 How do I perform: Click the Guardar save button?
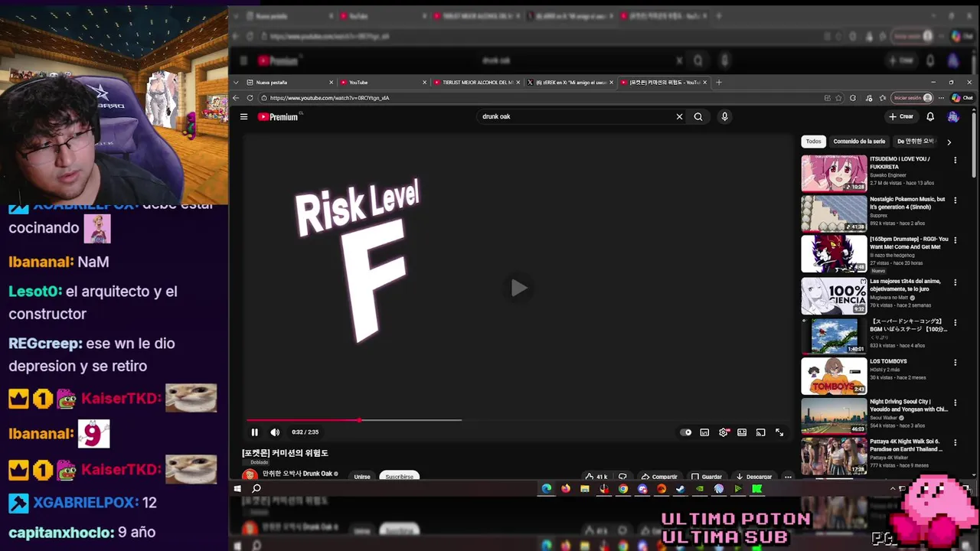click(x=707, y=476)
